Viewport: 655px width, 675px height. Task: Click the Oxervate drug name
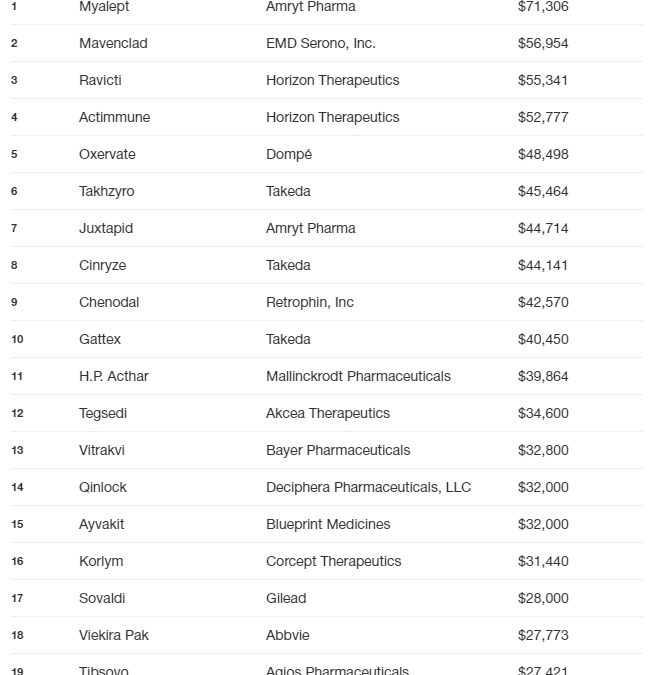pos(107,154)
